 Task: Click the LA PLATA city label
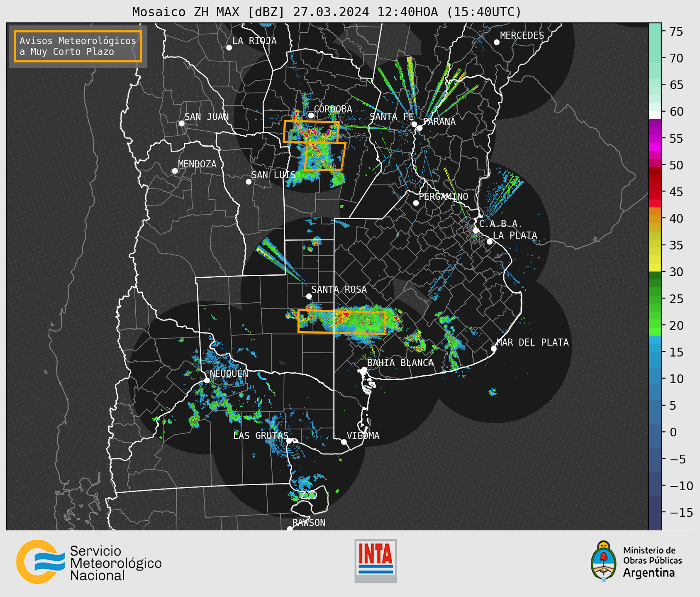[x=515, y=235]
